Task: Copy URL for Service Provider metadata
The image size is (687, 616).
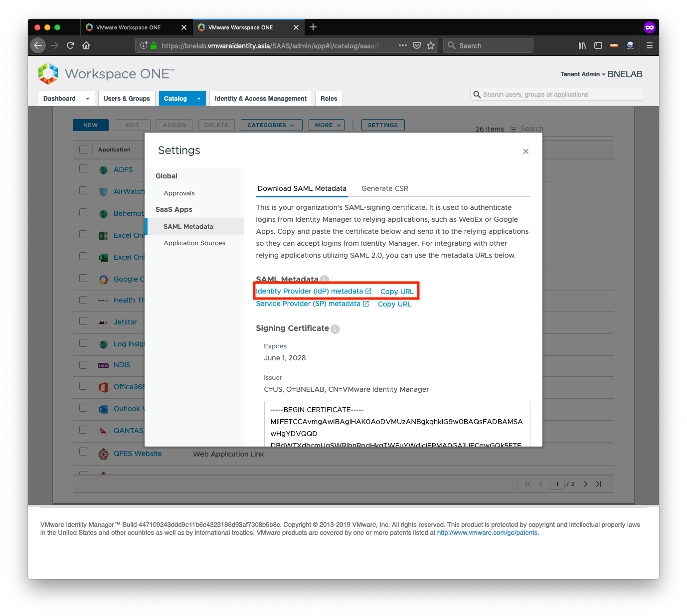Action: 394,304
